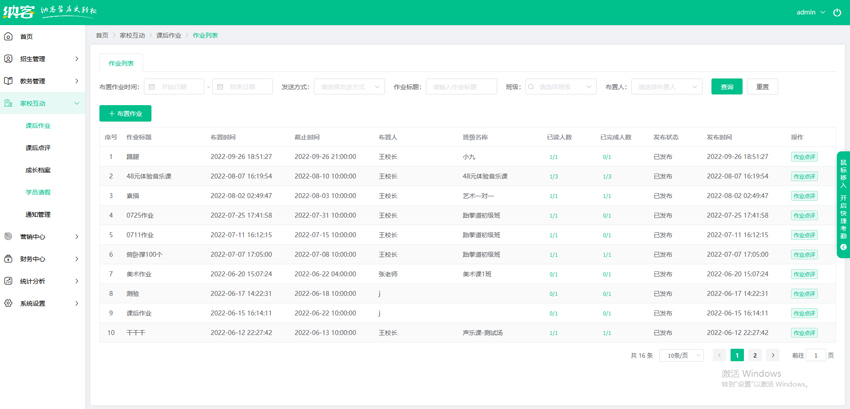Click calendar icon in 开始日期 field
The width and height of the screenshot is (850, 409).
(x=152, y=87)
